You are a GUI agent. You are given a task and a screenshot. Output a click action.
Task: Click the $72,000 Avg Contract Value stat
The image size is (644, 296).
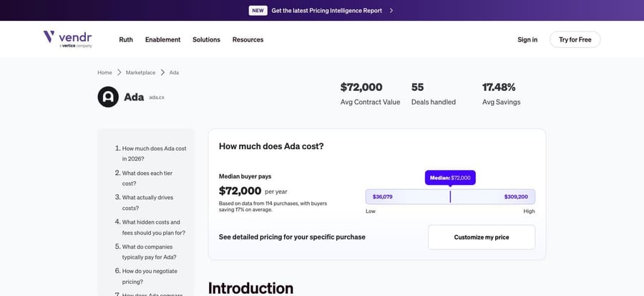(370, 94)
